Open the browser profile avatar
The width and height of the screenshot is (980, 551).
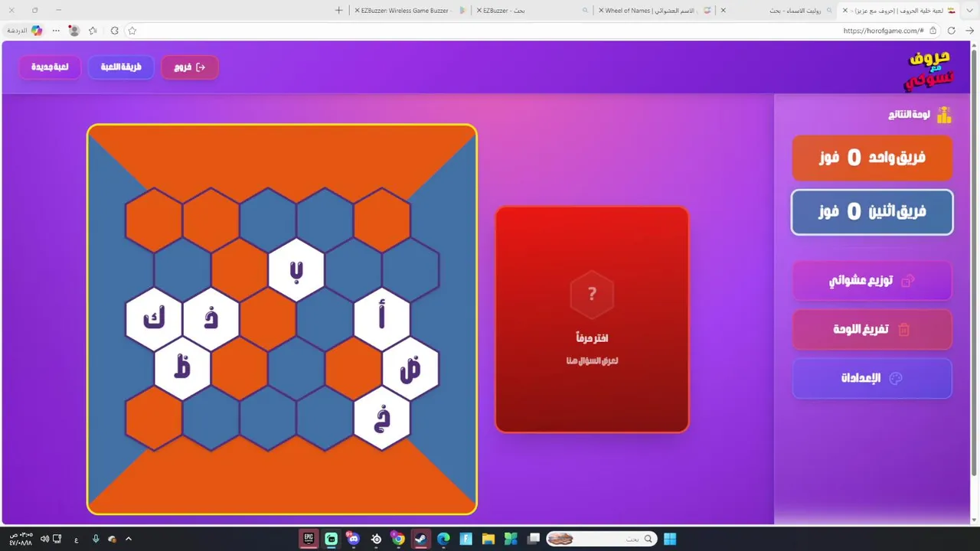[x=74, y=31]
